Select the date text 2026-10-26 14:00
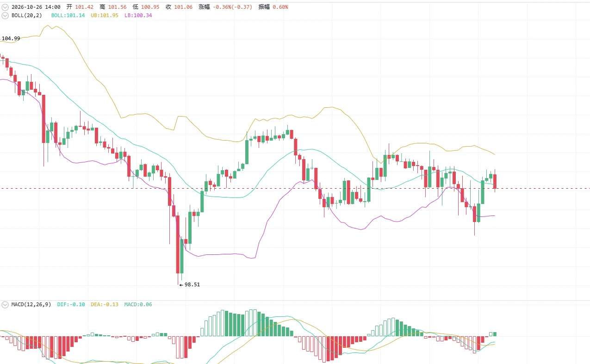590x364 pixels. click(x=36, y=7)
